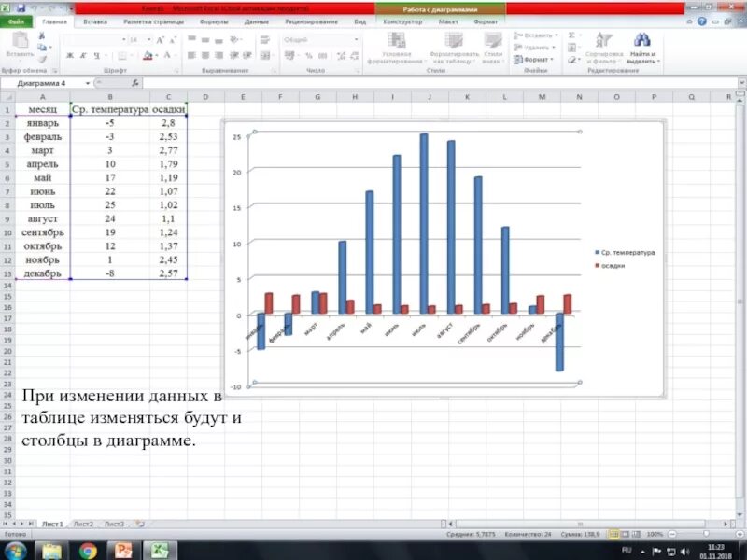Click the Copy icon in the clipboard group
The height and width of the screenshot is (560, 747).
point(42,48)
